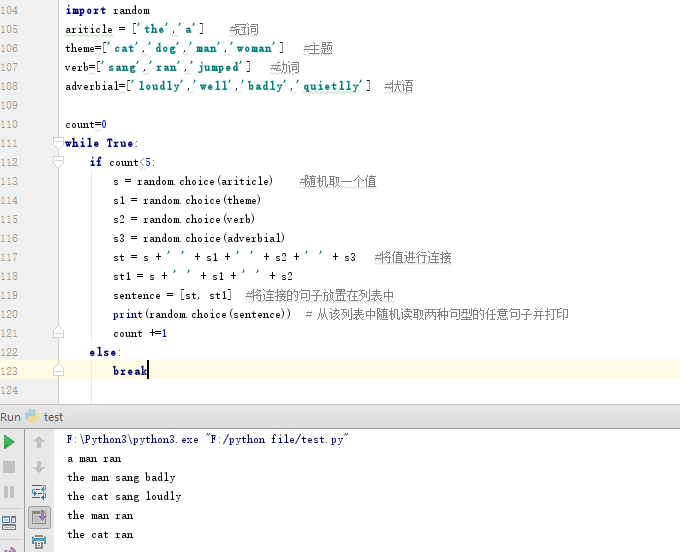Click output line 'the cat ran'
This screenshot has width=680, height=552.
(x=100, y=534)
